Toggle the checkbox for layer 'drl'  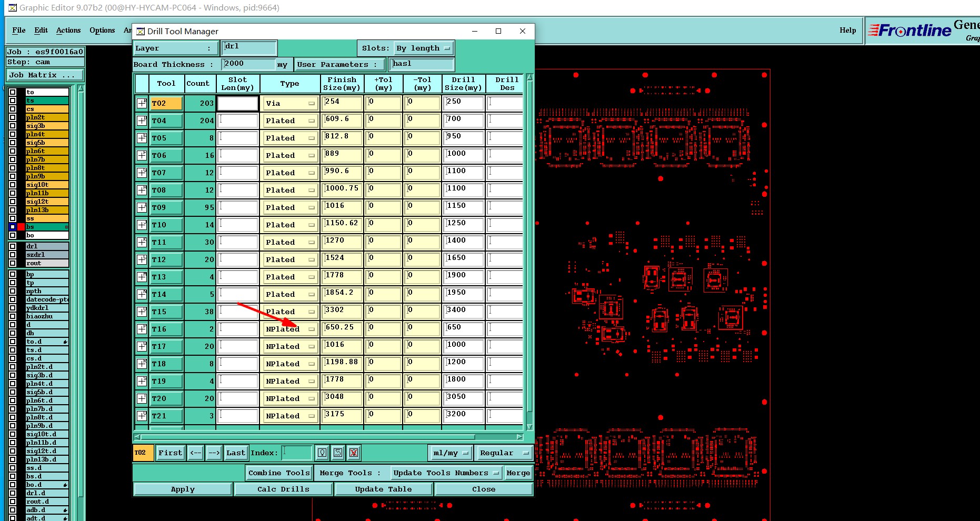pyautogui.click(x=13, y=246)
